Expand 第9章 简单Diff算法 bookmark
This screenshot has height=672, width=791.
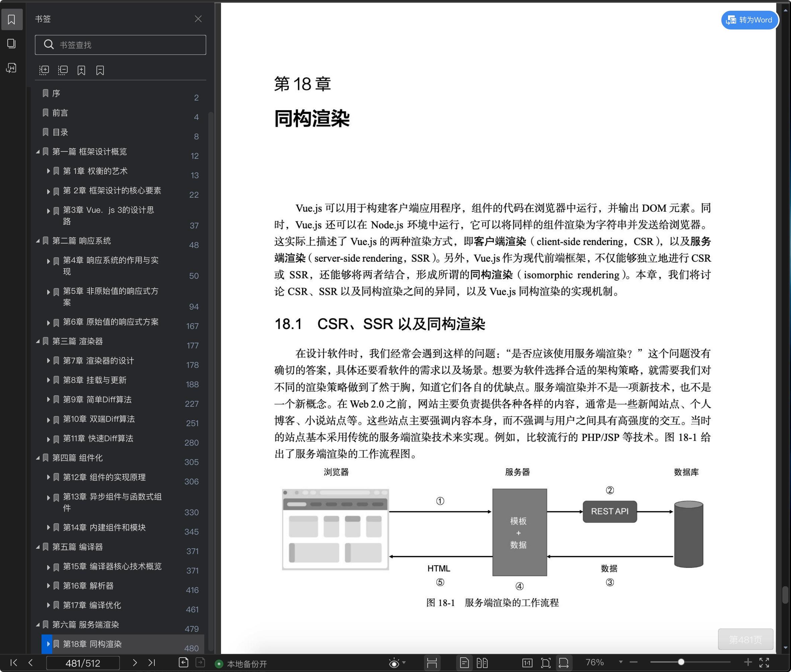pyautogui.click(x=48, y=399)
